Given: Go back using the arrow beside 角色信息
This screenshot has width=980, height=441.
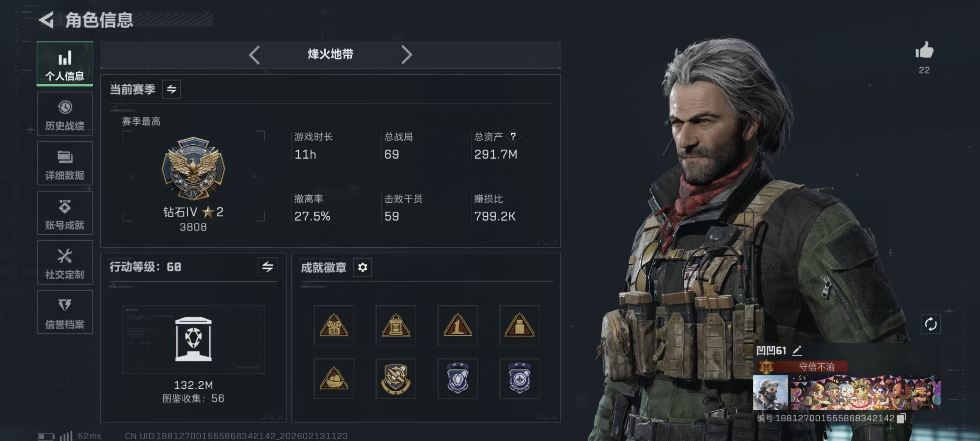Looking at the screenshot, I should (47, 20).
